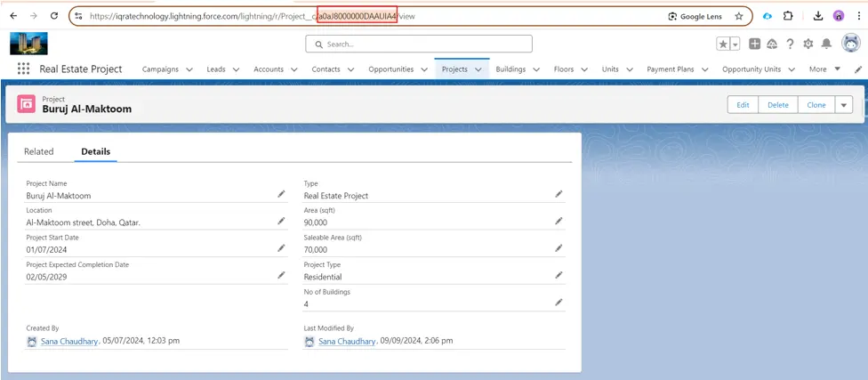
Task: Edit Project Start Date pencil icon
Action: point(281,248)
